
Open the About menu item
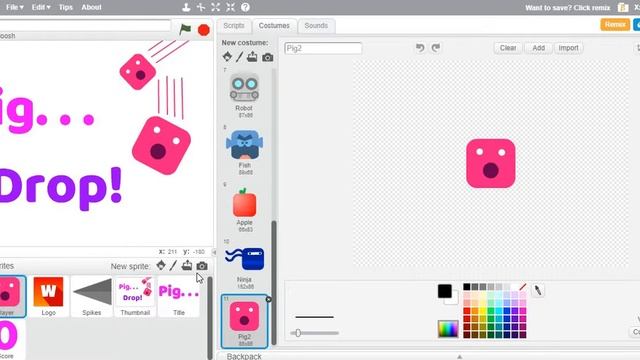91,7
